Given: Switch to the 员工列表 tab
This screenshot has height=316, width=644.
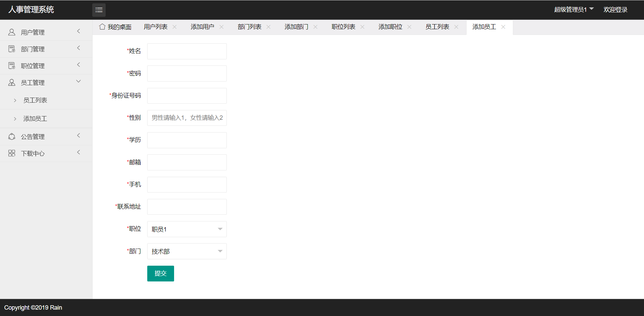Looking at the screenshot, I should 437,27.
